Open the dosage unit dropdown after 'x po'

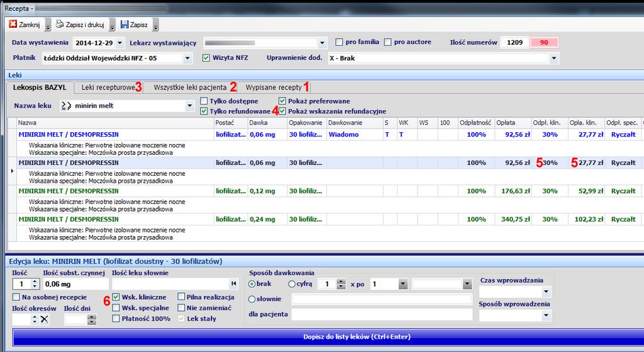[467, 284]
